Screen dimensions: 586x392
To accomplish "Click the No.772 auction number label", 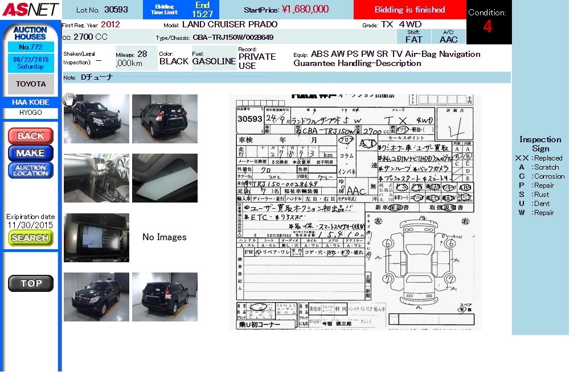I will pyautogui.click(x=31, y=47).
